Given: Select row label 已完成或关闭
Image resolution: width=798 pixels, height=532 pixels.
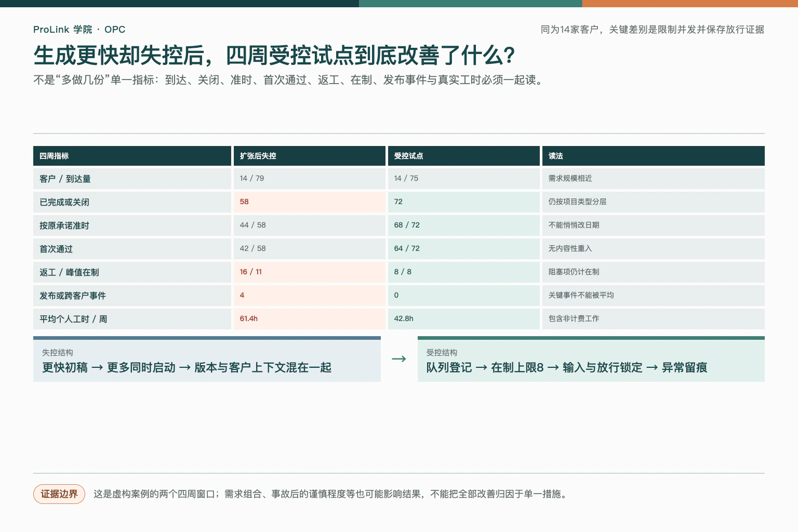Looking at the screenshot, I should [64, 202].
